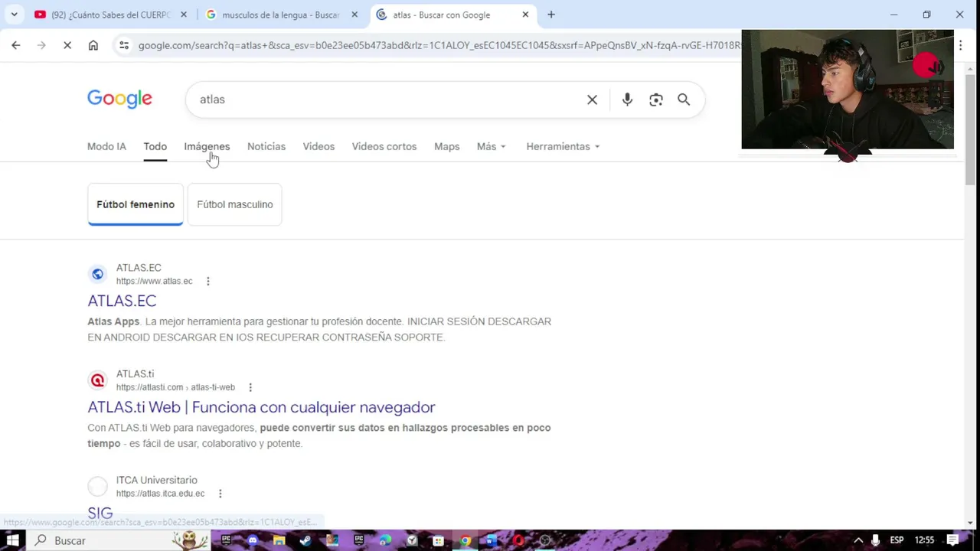Image resolution: width=980 pixels, height=551 pixels.
Task: Click the Windows taskbar Buscar search box
Action: pyautogui.click(x=119, y=540)
